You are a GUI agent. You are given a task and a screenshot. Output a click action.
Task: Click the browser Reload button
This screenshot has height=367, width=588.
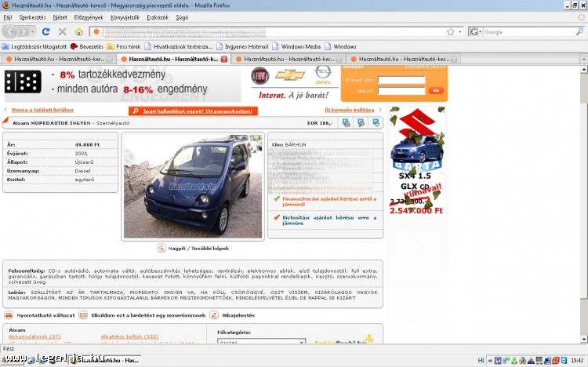pyautogui.click(x=45, y=32)
